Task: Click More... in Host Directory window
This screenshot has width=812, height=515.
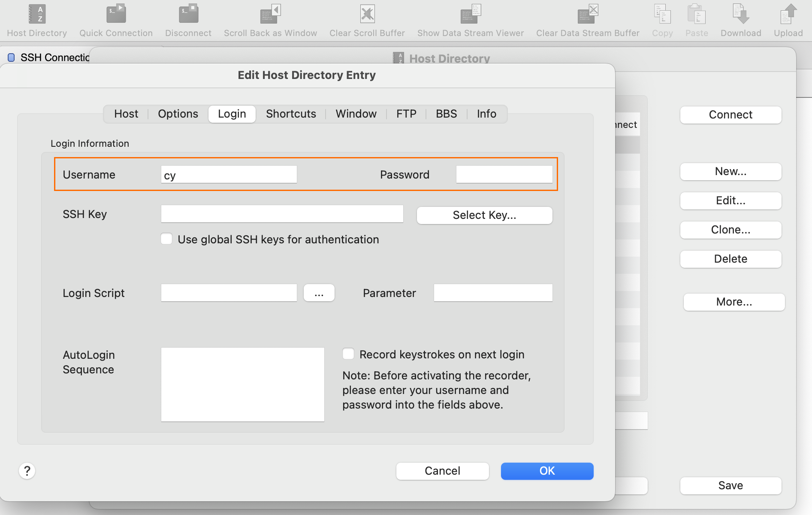Action: pyautogui.click(x=734, y=302)
